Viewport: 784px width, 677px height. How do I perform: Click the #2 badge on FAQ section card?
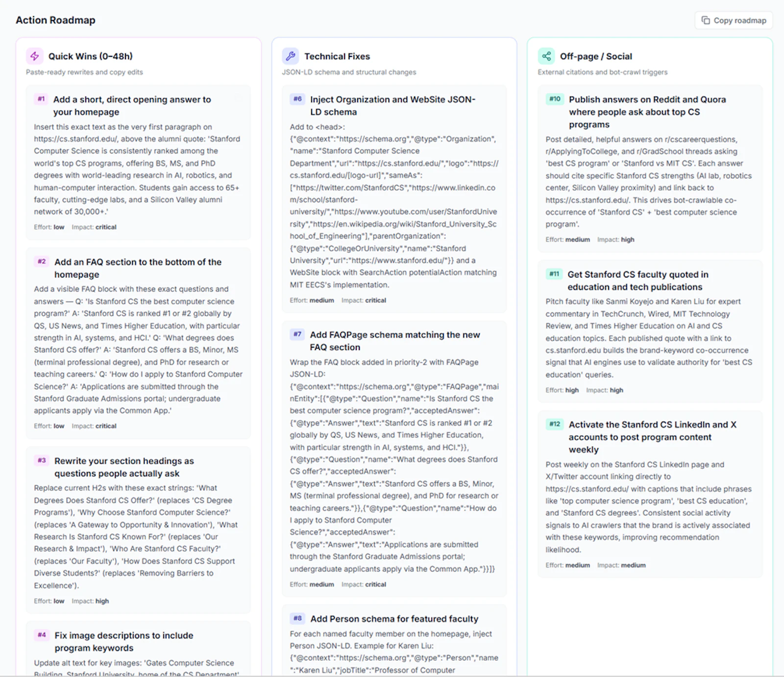(42, 262)
